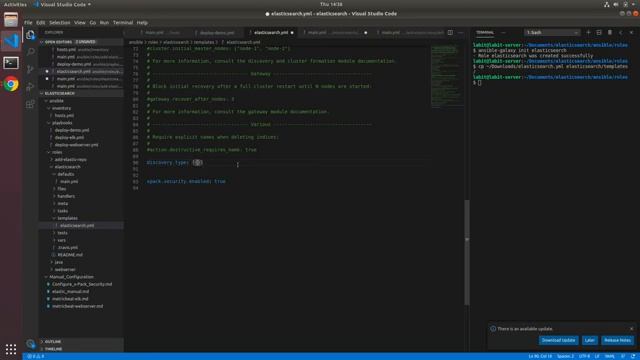Viewport: 640px width, 360px height.
Task: Click Activities in the top bar
Action: (15, 4)
